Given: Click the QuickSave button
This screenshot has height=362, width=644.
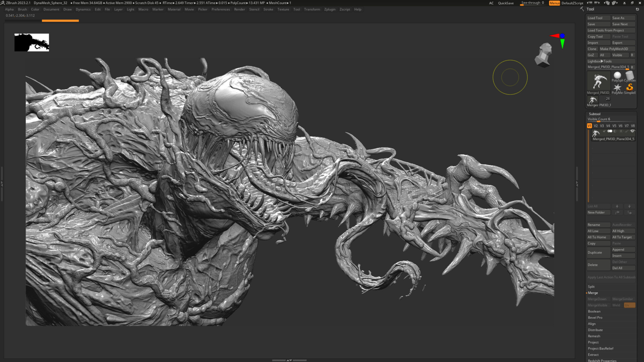Looking at the screenshot, I should tap(505, 3).
